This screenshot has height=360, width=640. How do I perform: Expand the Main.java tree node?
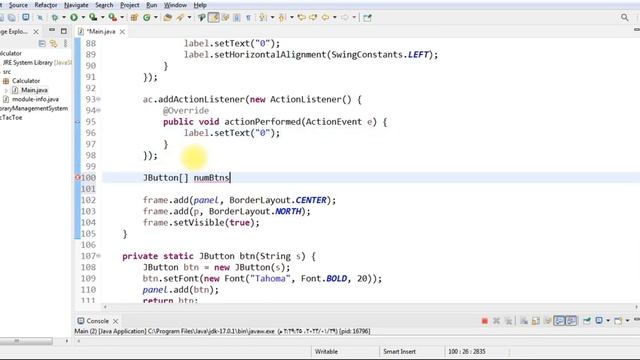click(6, 90)
